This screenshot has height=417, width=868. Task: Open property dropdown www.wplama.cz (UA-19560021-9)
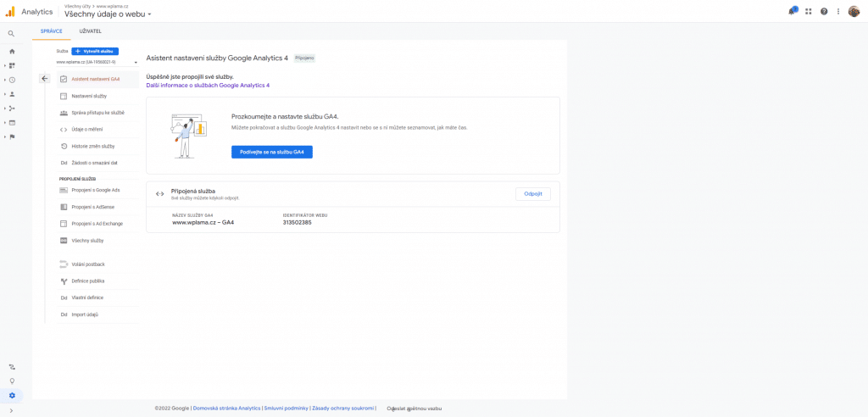point(97,62)
